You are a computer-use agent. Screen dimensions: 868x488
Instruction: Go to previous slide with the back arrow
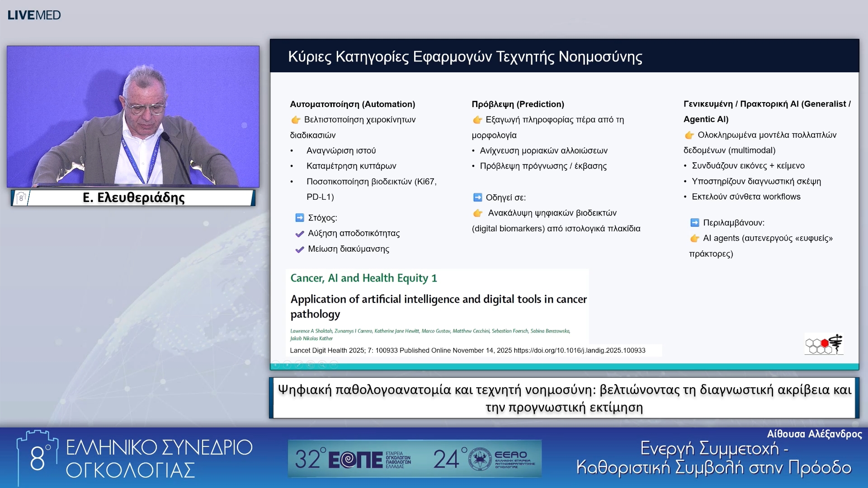(276, 364)
